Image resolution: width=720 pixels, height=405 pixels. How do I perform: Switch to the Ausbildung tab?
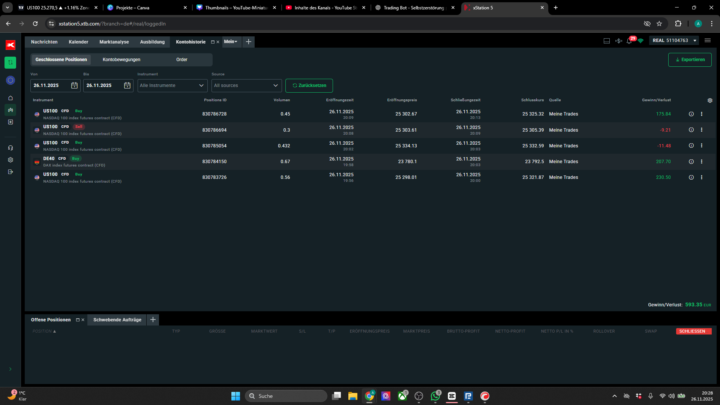152,42
